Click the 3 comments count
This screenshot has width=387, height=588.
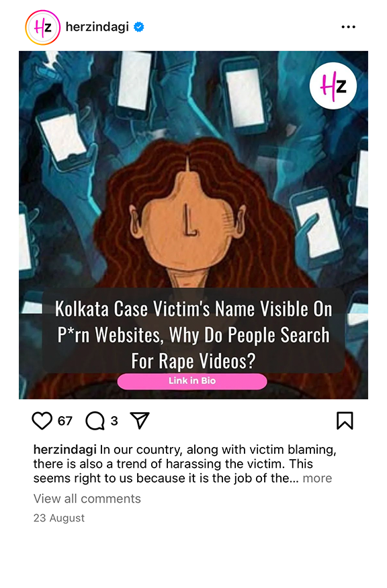pos(114,421)
